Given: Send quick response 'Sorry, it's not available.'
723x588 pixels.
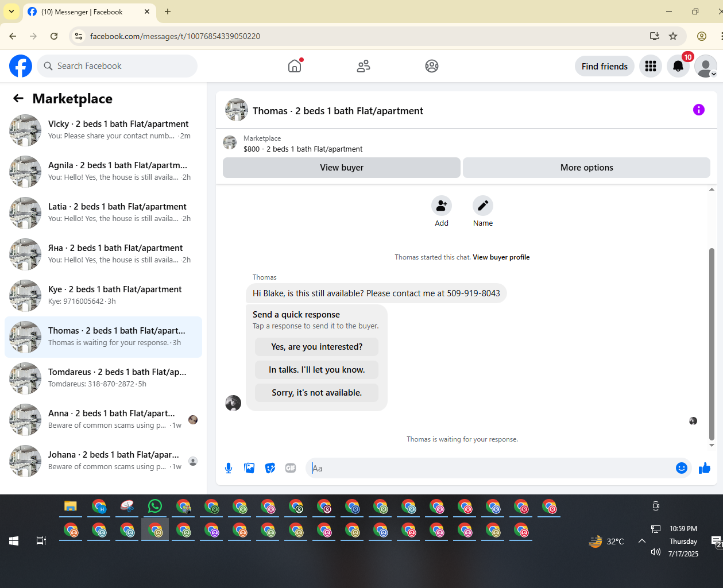Looking at the screenshot, I should click(316, 393).
